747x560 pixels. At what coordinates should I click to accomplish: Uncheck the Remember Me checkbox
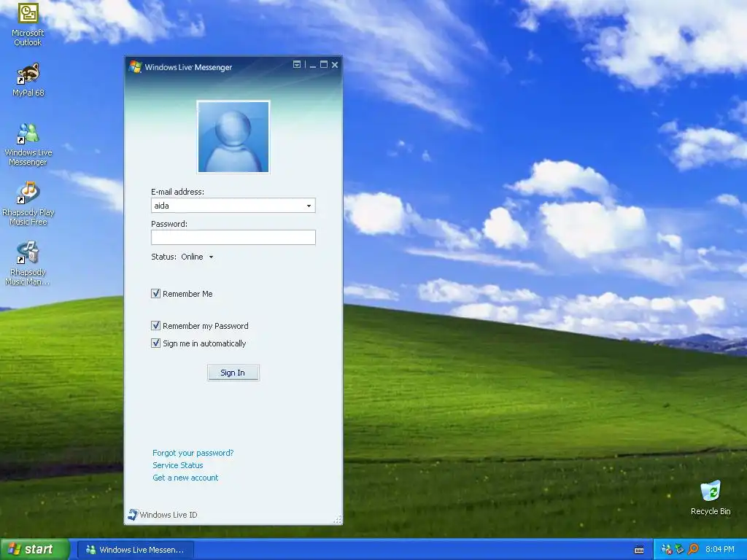coord(156,293)
